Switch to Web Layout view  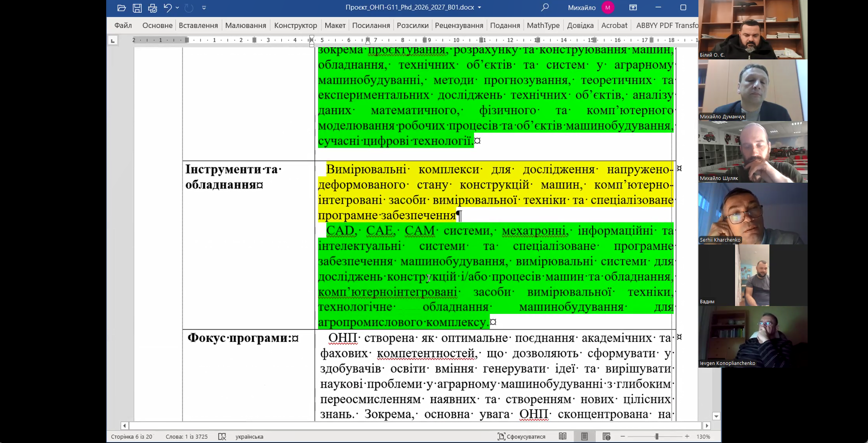click(606, 437)
